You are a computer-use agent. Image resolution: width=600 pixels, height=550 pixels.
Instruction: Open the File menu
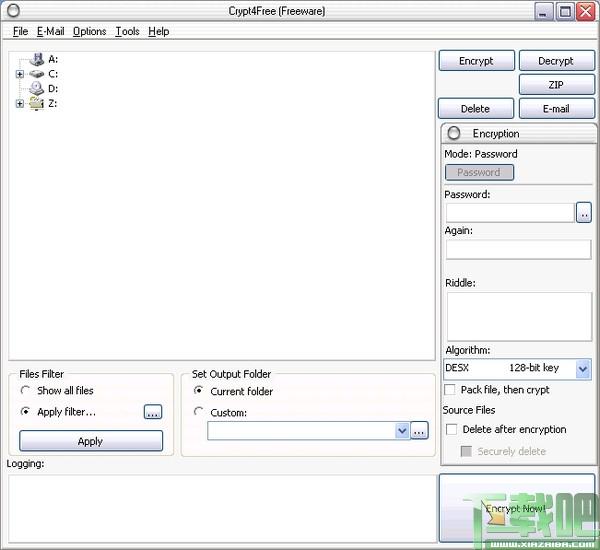tap(20, 31)
